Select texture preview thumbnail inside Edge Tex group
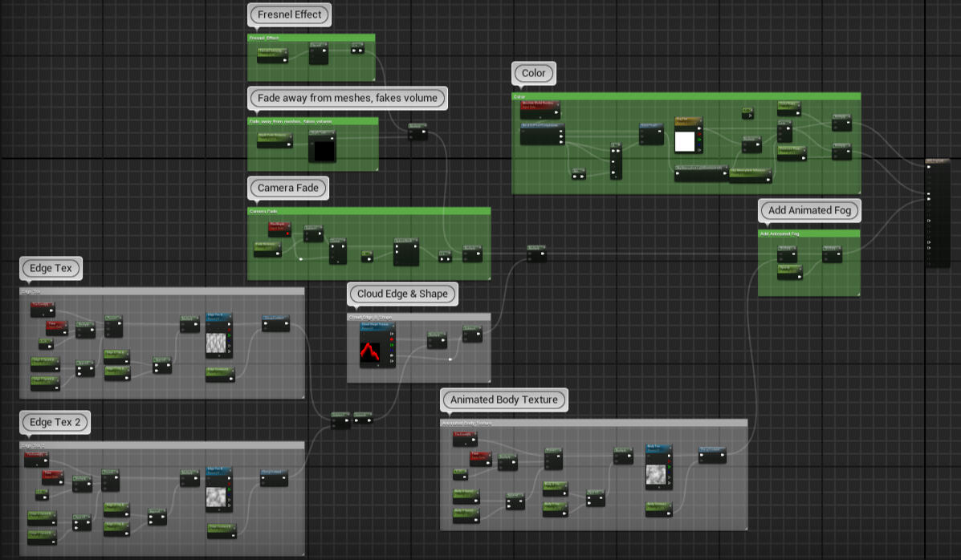The image size is (961, 560). pos(217,343)
